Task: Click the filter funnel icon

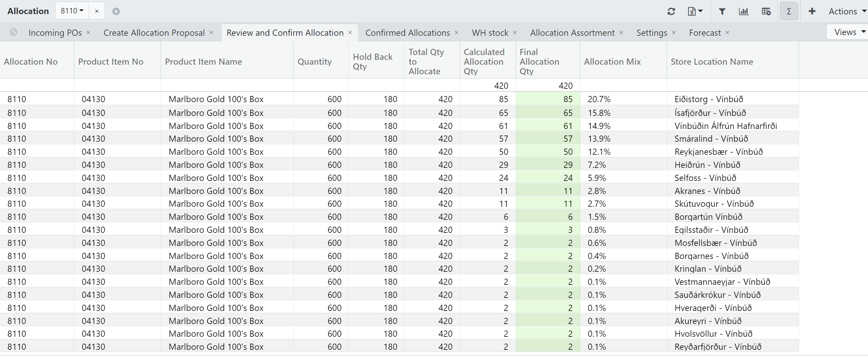Action: tap(722, 11)
